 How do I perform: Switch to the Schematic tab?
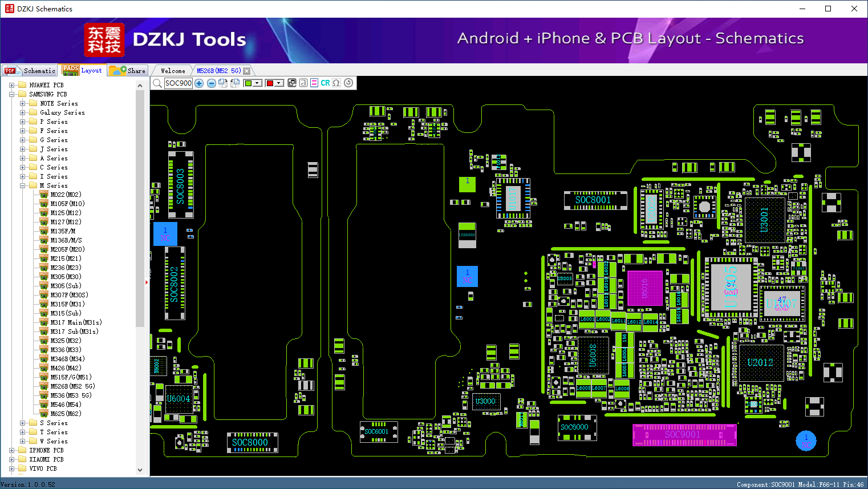pos(30,71)
